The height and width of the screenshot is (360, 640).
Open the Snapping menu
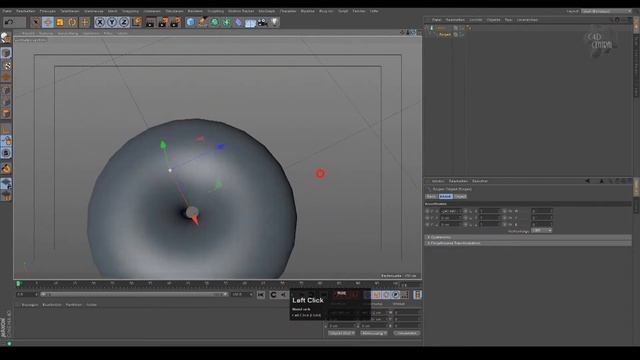(x=130, y=11)
